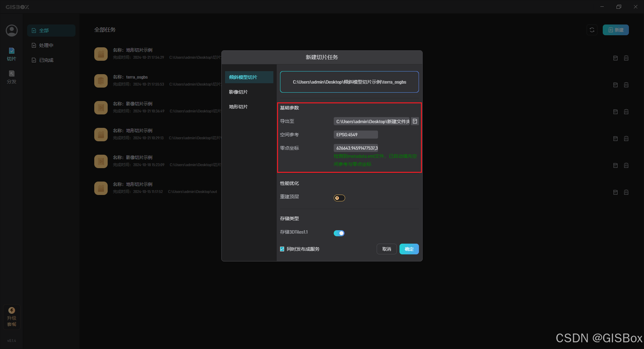
Task: Click the 导出至 export path field
Action: point(372,121)
